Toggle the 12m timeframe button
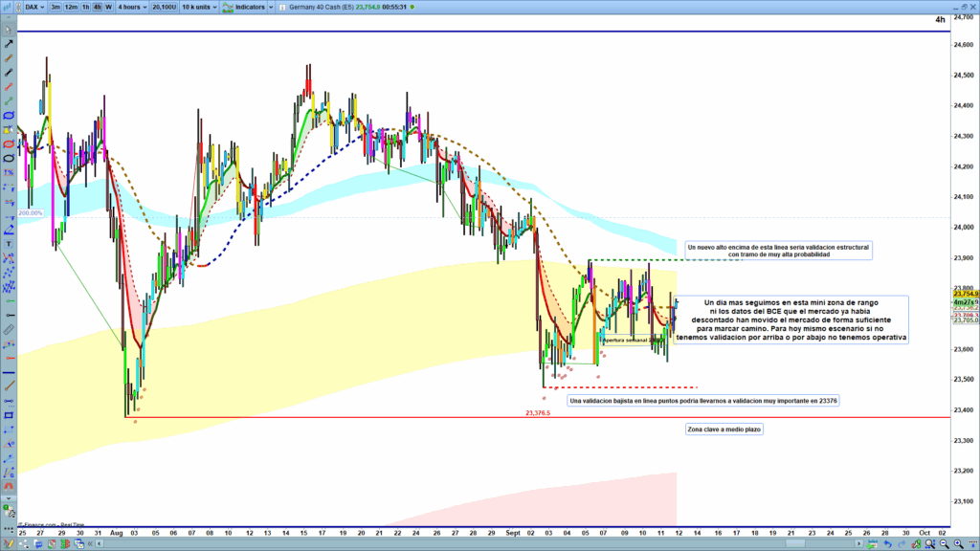 point(72,7)
